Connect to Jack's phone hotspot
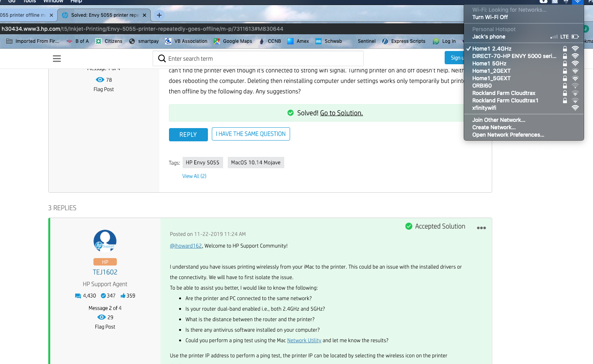 click(524, 37)
